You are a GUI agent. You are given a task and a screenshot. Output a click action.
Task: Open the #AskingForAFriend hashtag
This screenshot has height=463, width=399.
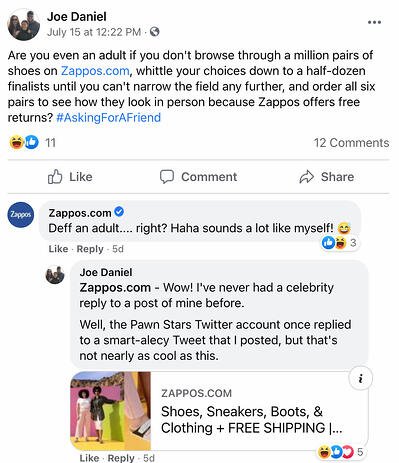(x=109, y=118)
